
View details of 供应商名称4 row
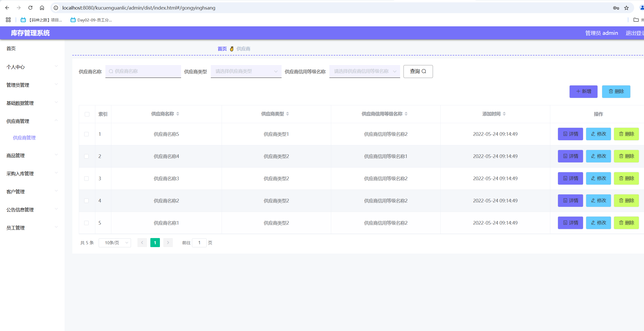click(570, 156)
